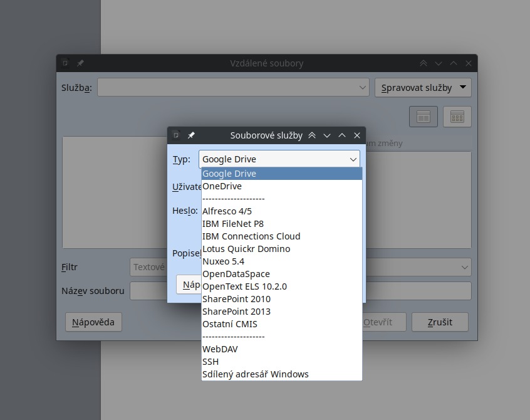Click the list view icon button
Screen dimensions: 530x420
click(x=423, y=117)
